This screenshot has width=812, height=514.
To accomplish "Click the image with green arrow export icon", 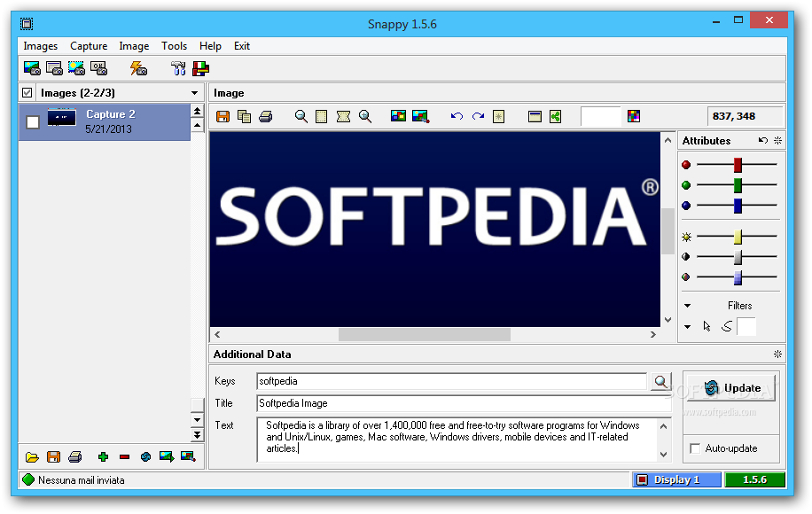I will (167, 457).
